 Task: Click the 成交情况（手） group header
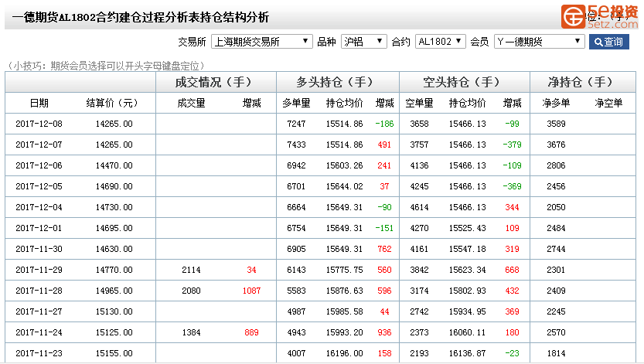pos(213,82)
